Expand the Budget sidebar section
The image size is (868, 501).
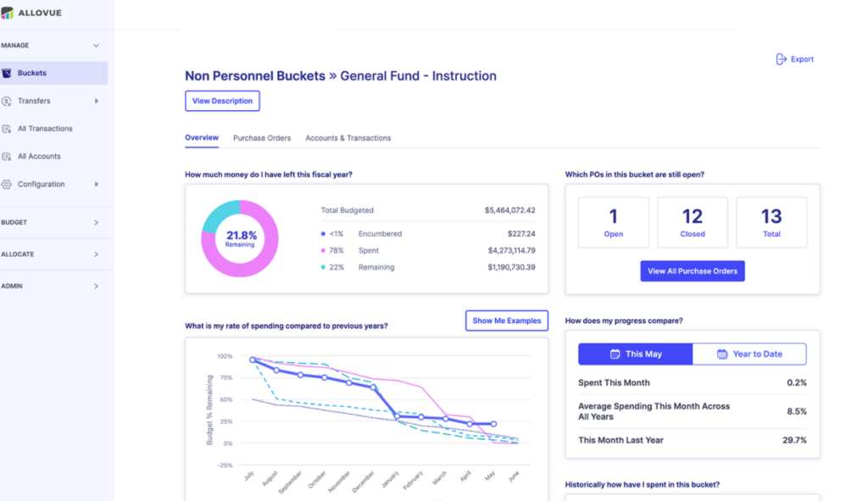coord(96,223)
